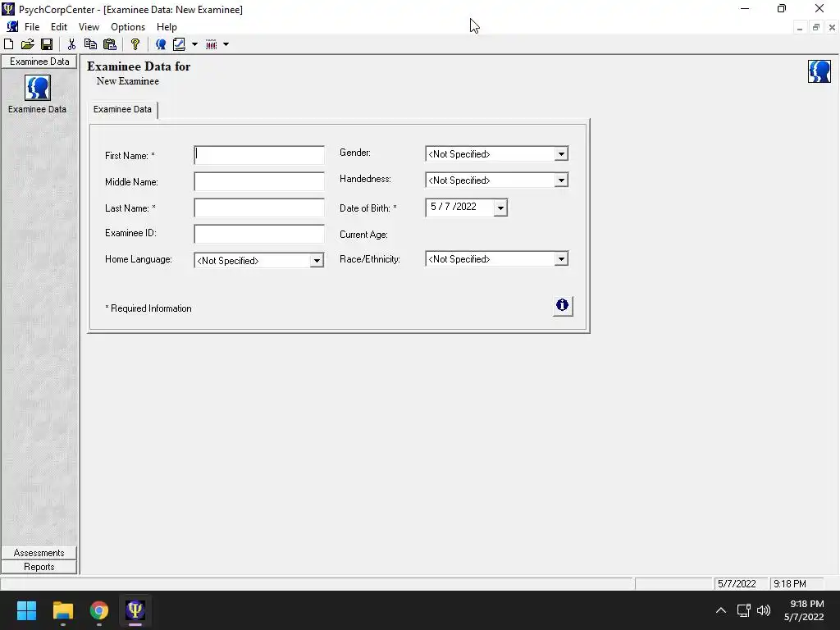
Task: Open the taskbar clock and date
Action: 804,610
